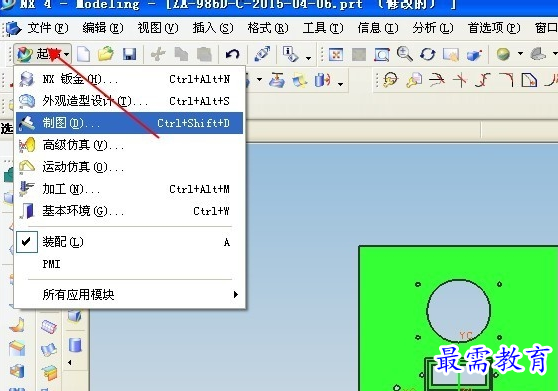Select NX 钣金(H) application
This screenshot has height=391, width=558.
(130, 79)
